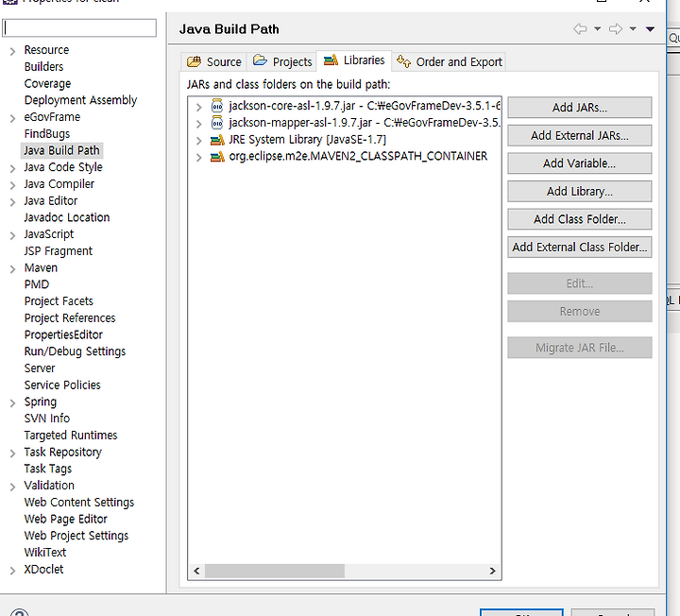Viewport: 680px width, 616px height.
Task: Open Run/Debug Settings page
Action: tap(75, 351)
